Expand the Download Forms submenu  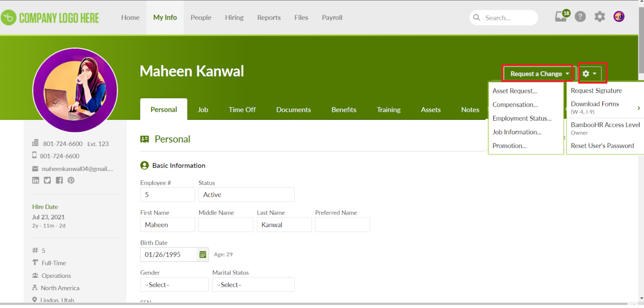click(x=605, y=107)
